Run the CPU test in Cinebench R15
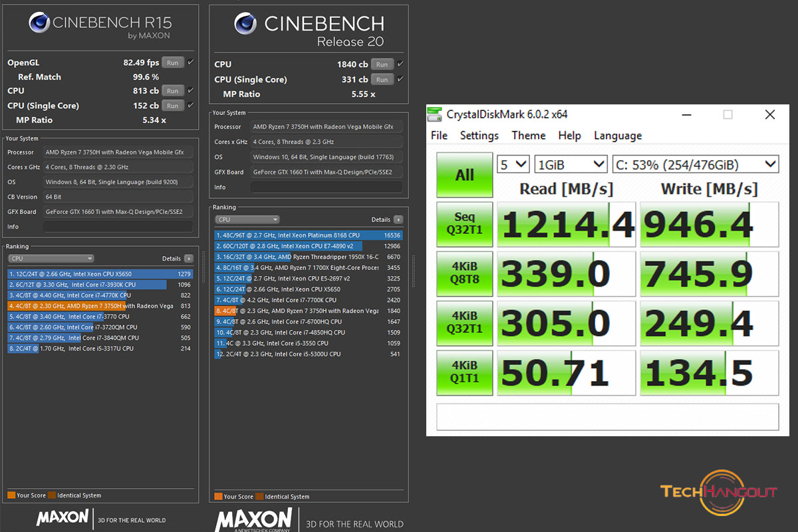798x532 pixels. click(173, 90)
